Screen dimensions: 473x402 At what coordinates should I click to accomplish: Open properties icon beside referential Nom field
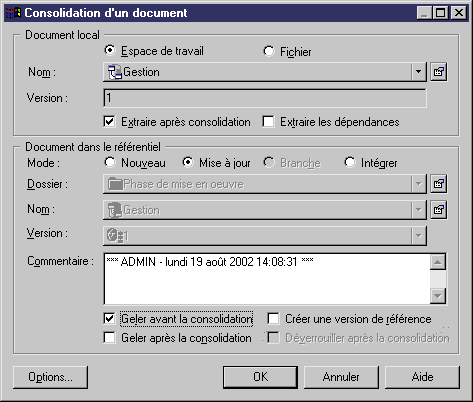click(439, 210)
